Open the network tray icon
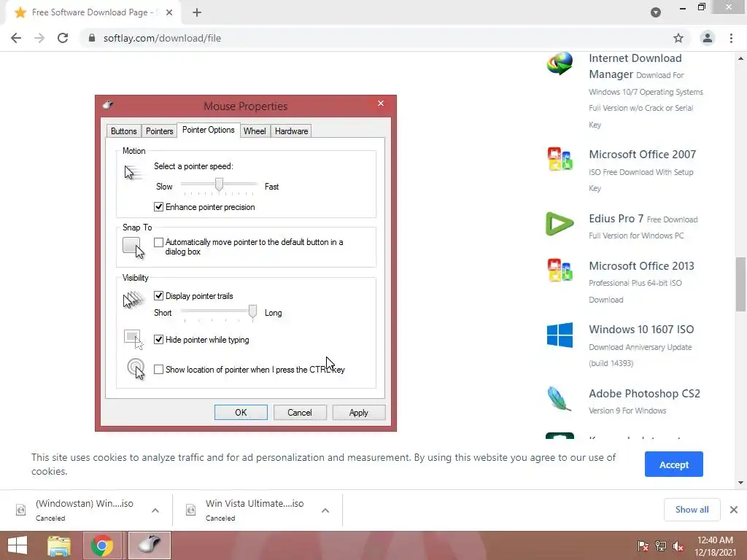 click(x=661, y=545)
